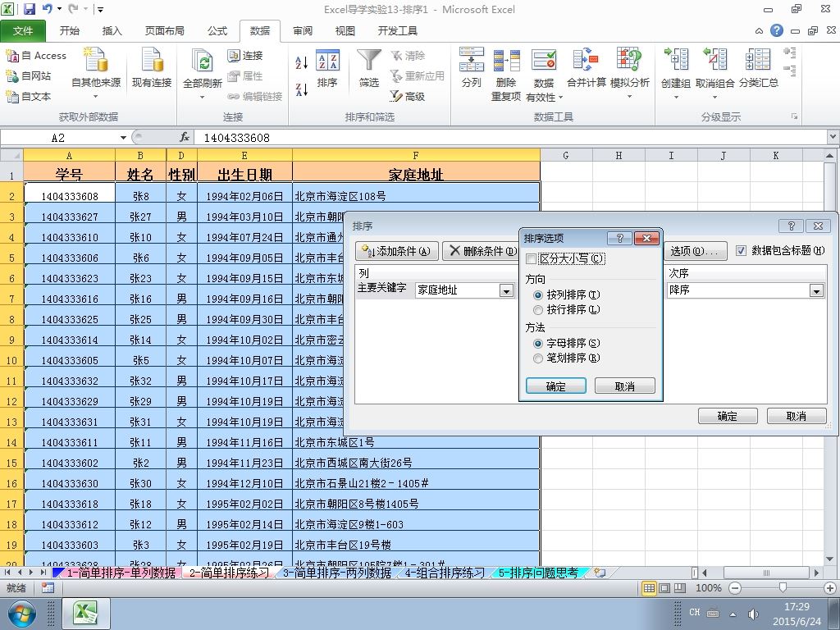This screenshot has height=630, width=840.
Task: Click the insert new worksheet tab icon
Action: click(600, 573)
